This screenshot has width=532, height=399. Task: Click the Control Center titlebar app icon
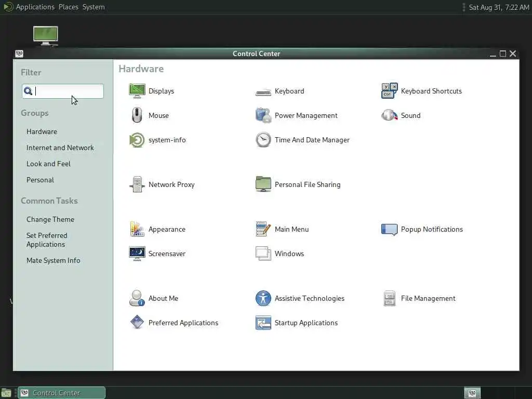(19, 54)
